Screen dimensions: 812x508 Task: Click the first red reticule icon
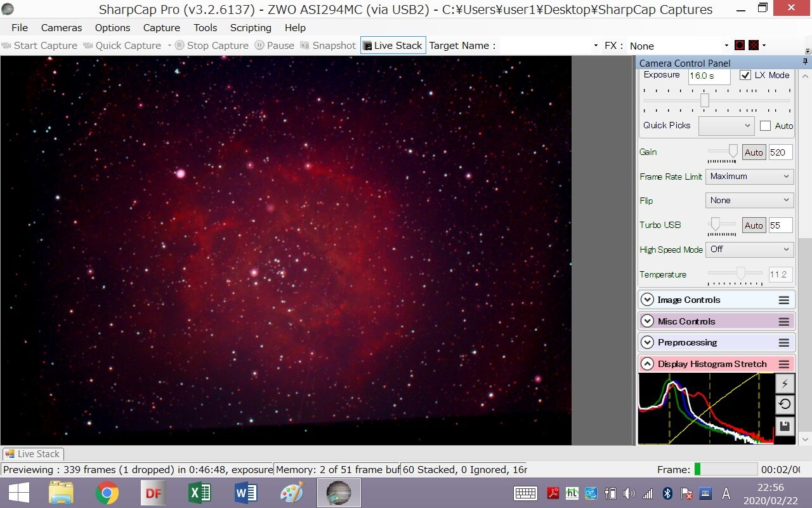coord(739,45)
